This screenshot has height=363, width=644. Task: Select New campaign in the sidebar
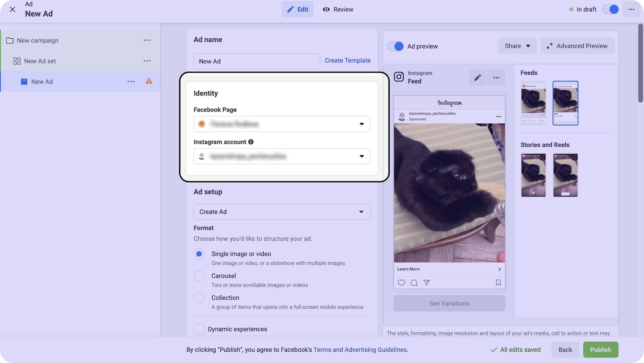coord(37,40)
